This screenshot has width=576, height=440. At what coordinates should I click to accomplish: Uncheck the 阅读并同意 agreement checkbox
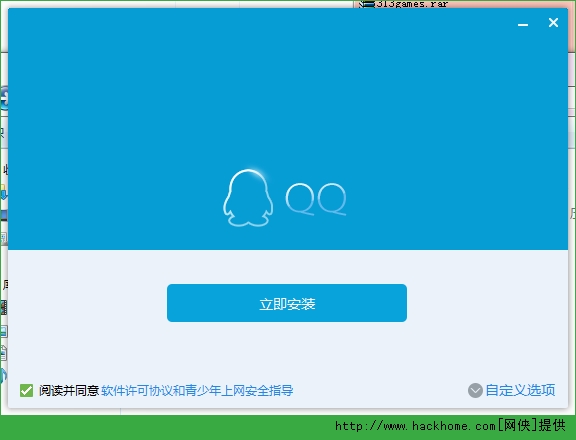(26, 390)
